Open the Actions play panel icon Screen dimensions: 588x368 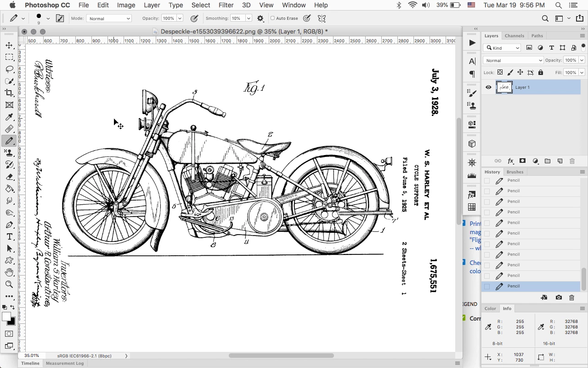click(x=472, y=43)
